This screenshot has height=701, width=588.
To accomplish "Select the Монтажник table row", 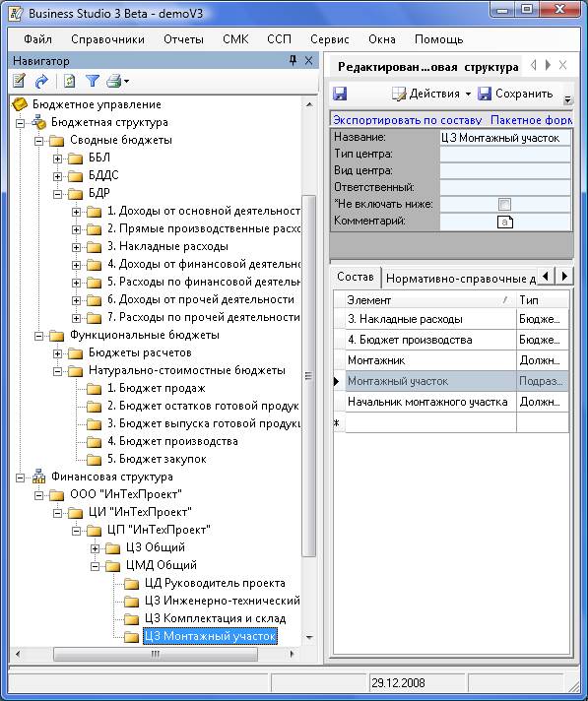I will click(451, 360).
